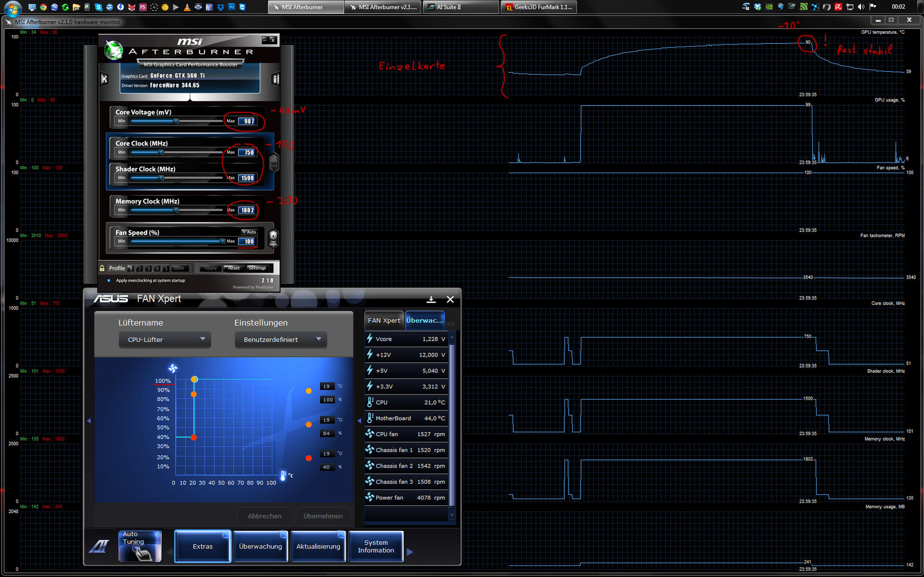Click the scroll-down arrow of the sensor list
Screen dimensions: 924x577
pyautogui.click(x=452, y=515)
